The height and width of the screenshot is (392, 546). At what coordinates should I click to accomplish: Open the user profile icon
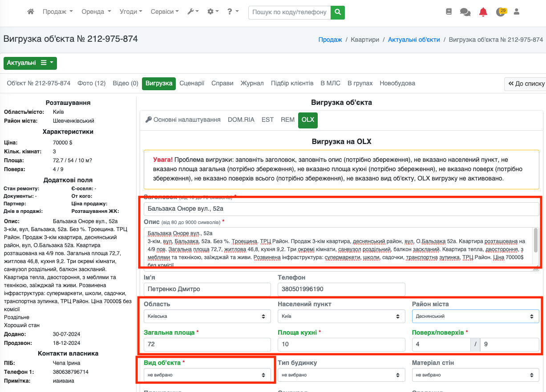(517, 12)
